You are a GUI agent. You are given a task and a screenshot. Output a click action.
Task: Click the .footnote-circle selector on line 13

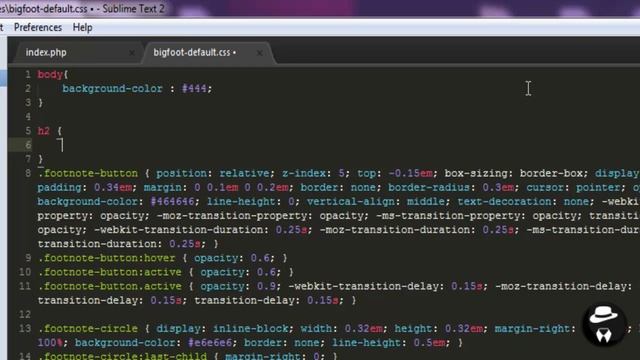click(x=89, y=329)
